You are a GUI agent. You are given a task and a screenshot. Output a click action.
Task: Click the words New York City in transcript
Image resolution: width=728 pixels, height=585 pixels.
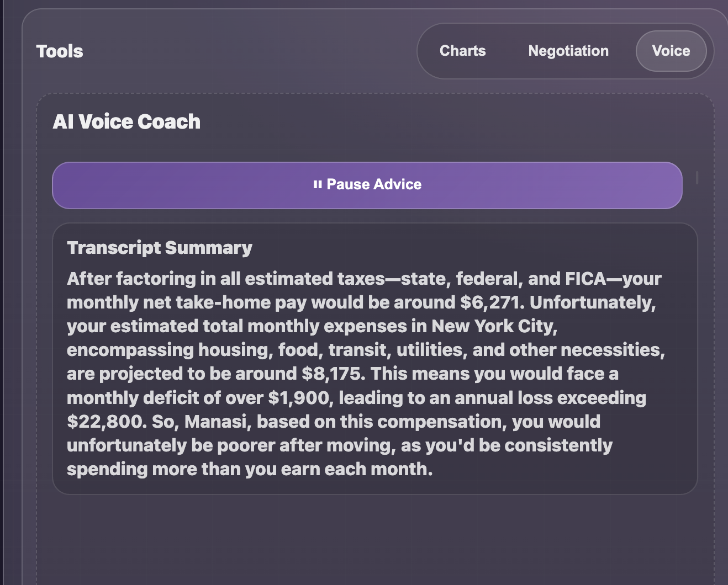[x=494, y=326]
